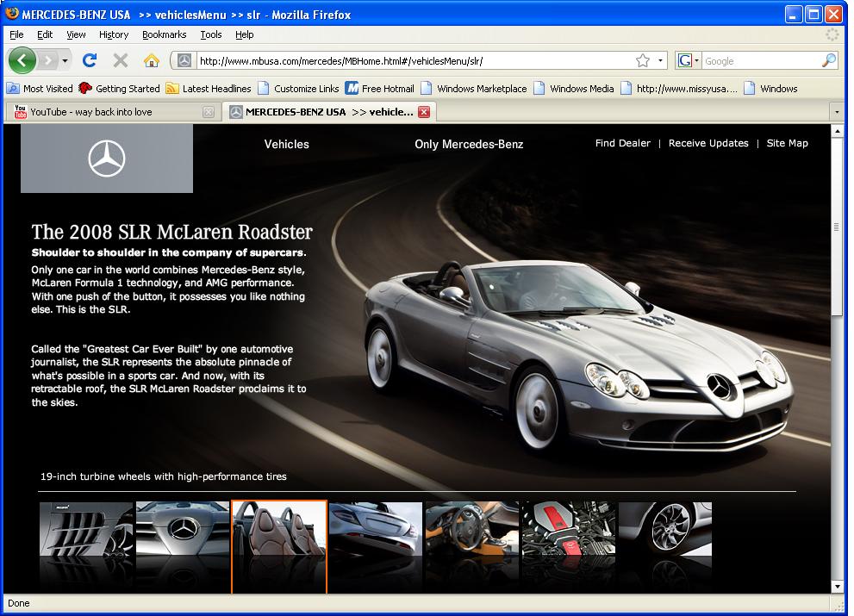Open the View menu
Viewport: 854px width, 616px height.
pyautogui.click(x=76, y=34)
